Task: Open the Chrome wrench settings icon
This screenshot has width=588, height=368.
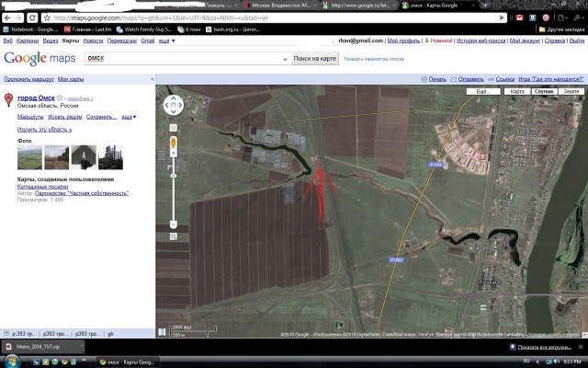Action: 578,17
